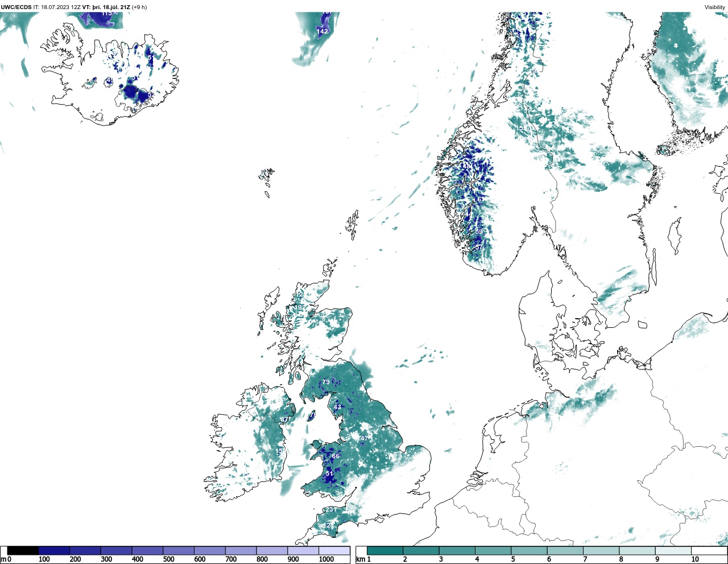Click the "1000" tick label on meter scale
The width and height of the screenshot is (728, 564).
[x=326, y=559]
